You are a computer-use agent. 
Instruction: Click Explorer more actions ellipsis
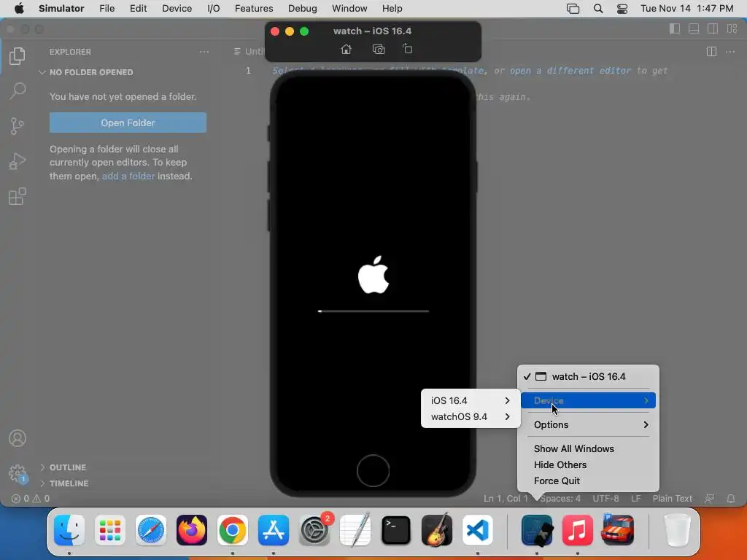pos(204,52)
